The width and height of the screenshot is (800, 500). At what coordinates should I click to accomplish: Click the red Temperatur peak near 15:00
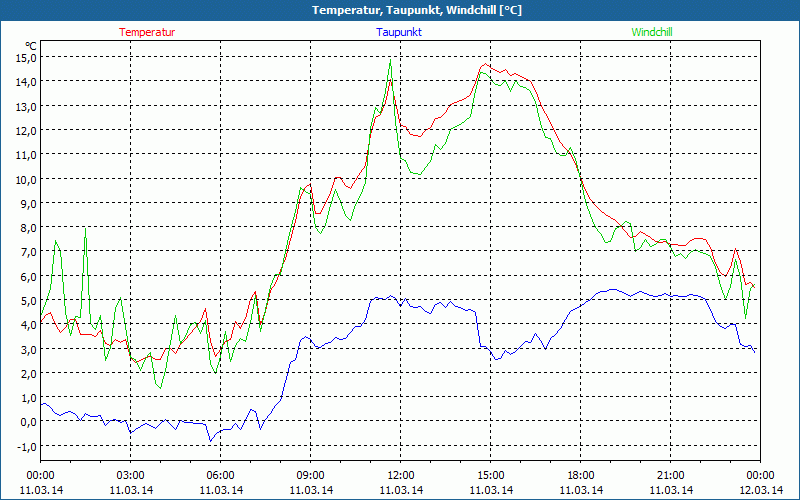coord(485,64)
